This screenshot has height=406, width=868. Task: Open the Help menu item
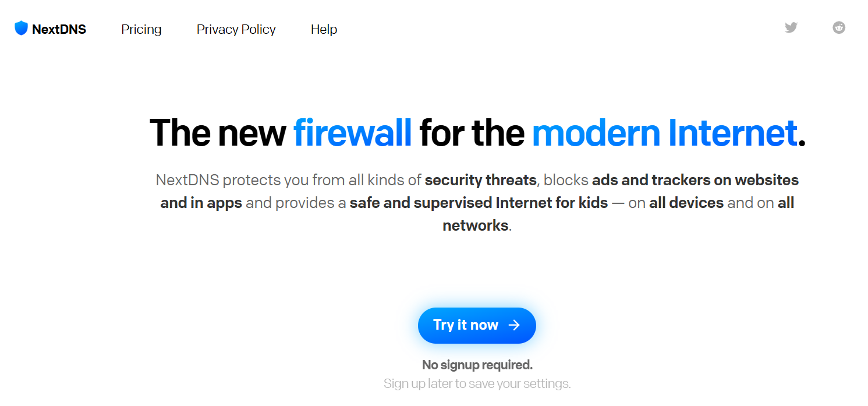324,29
